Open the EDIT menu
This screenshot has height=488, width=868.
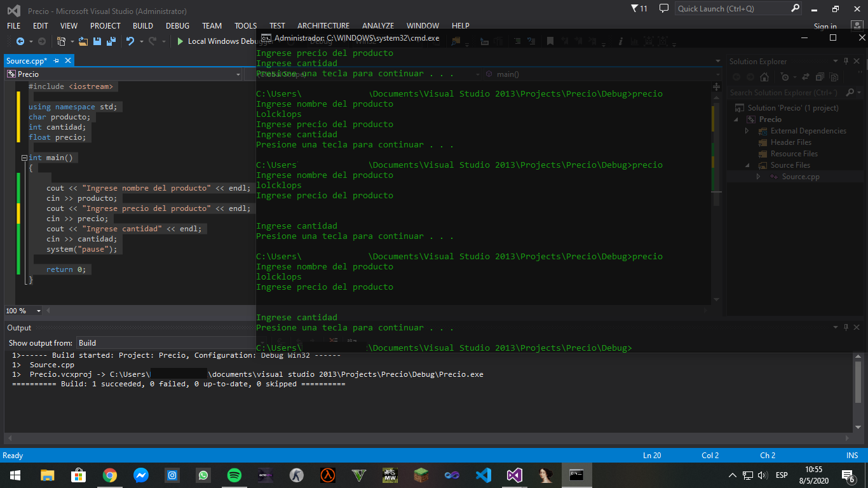tap(41, 26)
